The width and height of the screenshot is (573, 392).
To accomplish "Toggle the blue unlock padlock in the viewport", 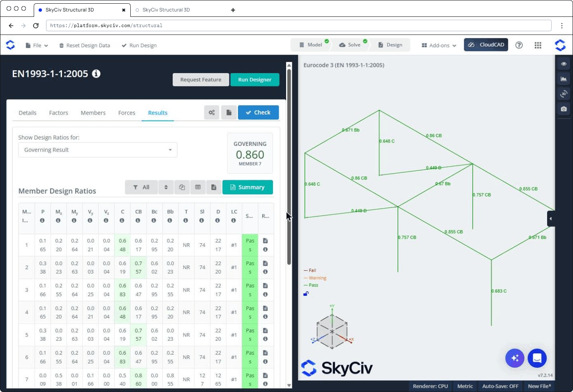I will (x=306, y=294).
